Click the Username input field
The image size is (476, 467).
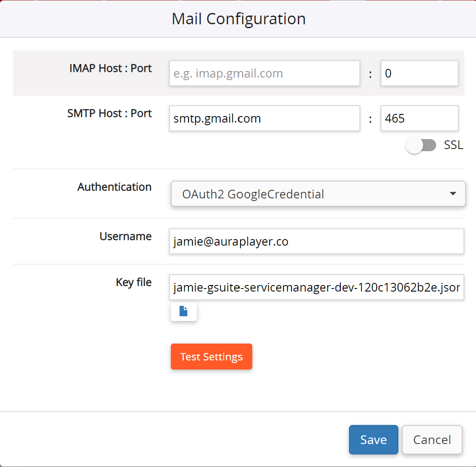tap(316, 242)
